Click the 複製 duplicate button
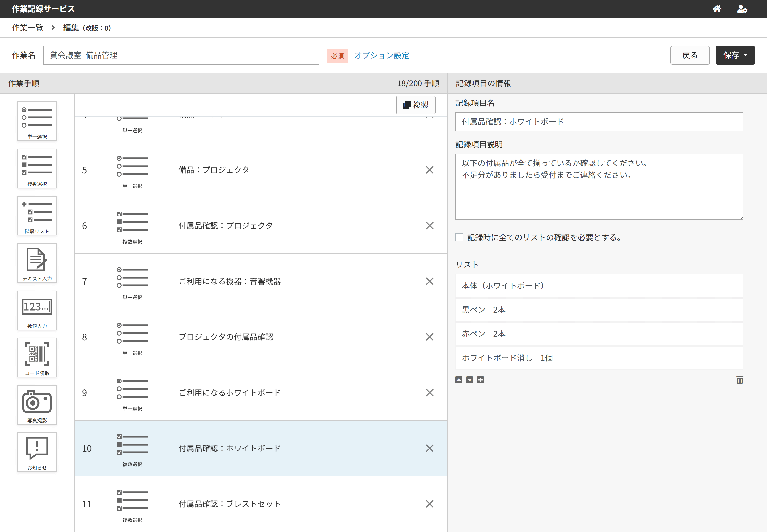This screenshot has width=767, height=532. pos(416,105)
